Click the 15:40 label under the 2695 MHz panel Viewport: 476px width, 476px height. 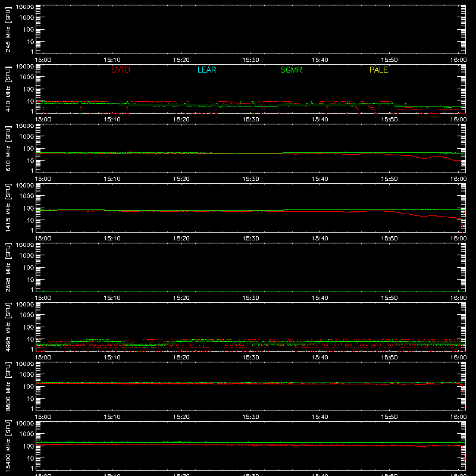tap(320, 298)
